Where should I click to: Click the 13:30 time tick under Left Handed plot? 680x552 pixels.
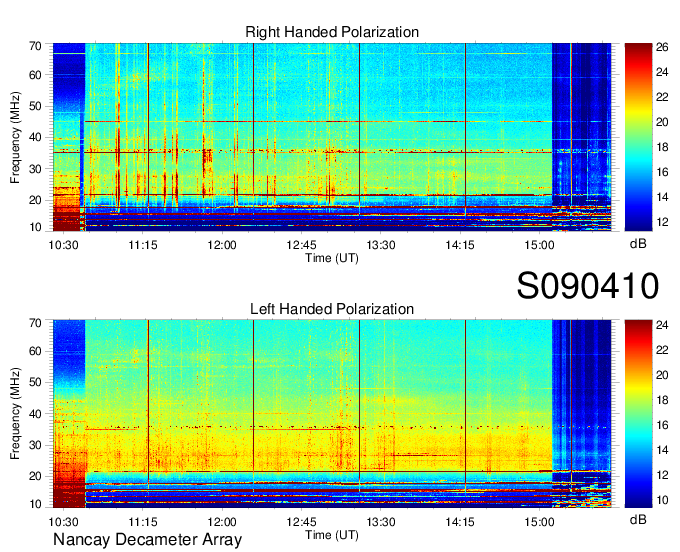[x=381, y=522]
